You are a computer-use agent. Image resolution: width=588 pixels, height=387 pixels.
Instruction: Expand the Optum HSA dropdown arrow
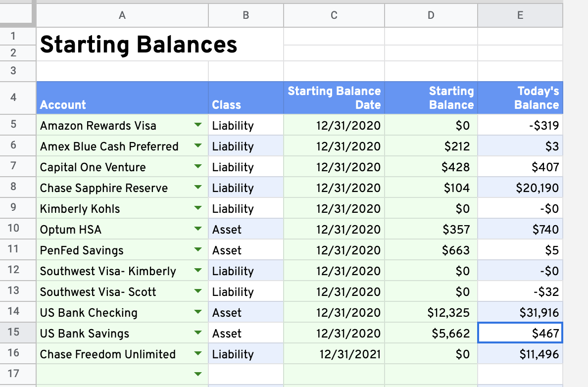(198, 229)
